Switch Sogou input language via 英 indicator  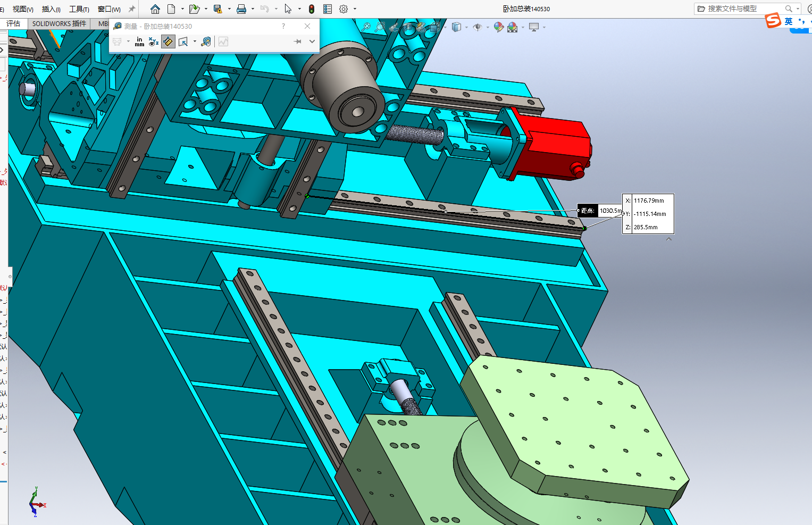[x=789, y=21]
